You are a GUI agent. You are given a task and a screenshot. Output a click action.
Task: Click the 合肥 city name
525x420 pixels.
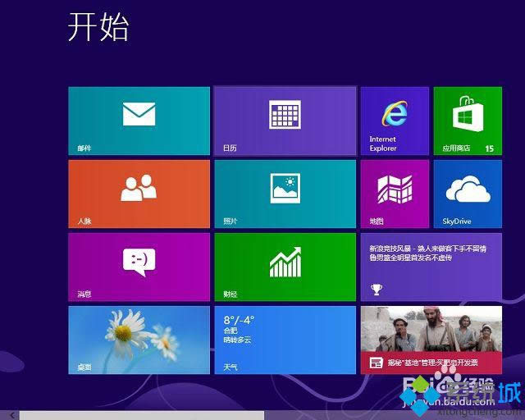coord(231,331)
